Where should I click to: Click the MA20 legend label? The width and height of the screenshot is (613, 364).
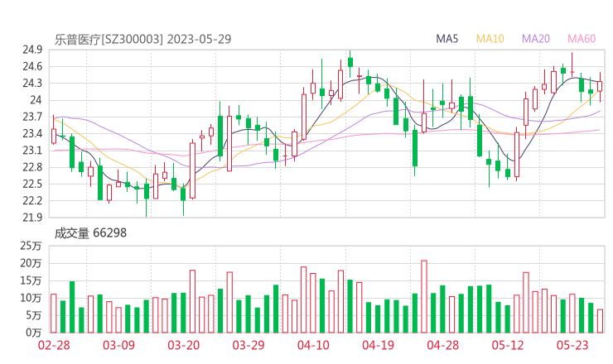pyautogui.click(x=536, y=39)
